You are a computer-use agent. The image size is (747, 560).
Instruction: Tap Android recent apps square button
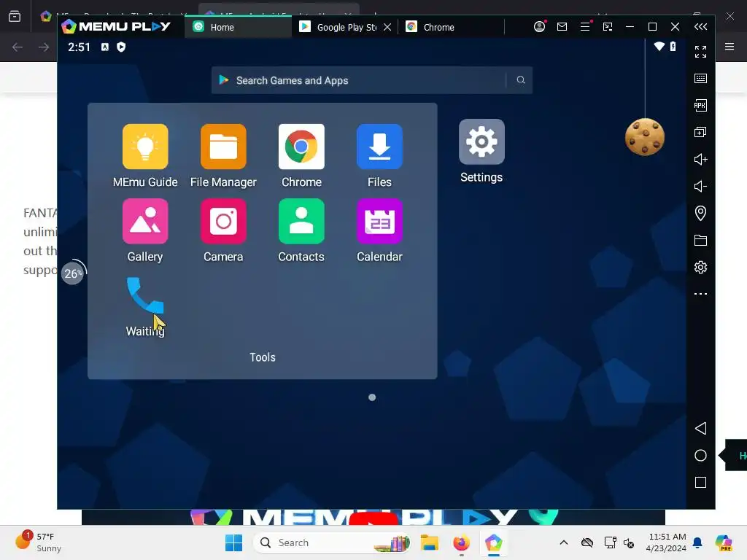coord(700,483)
